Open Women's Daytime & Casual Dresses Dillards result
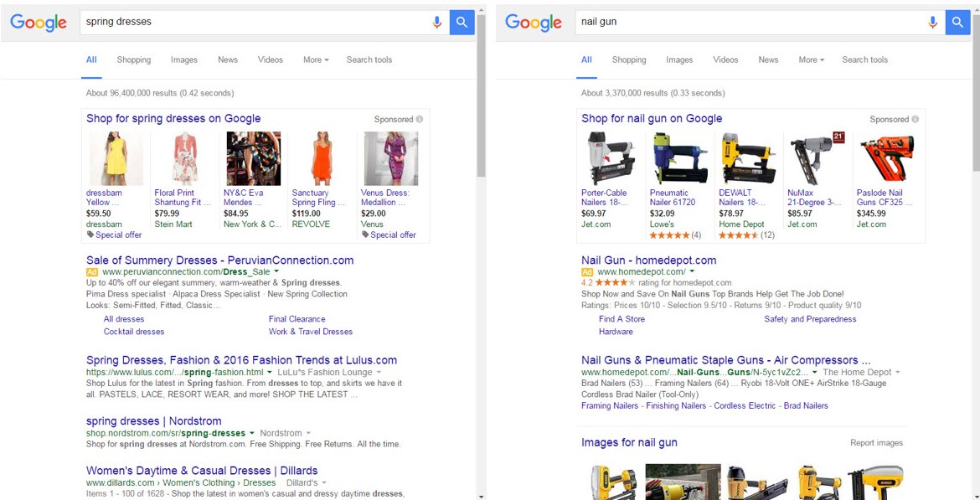980x500 pixels. pos(202,471)
